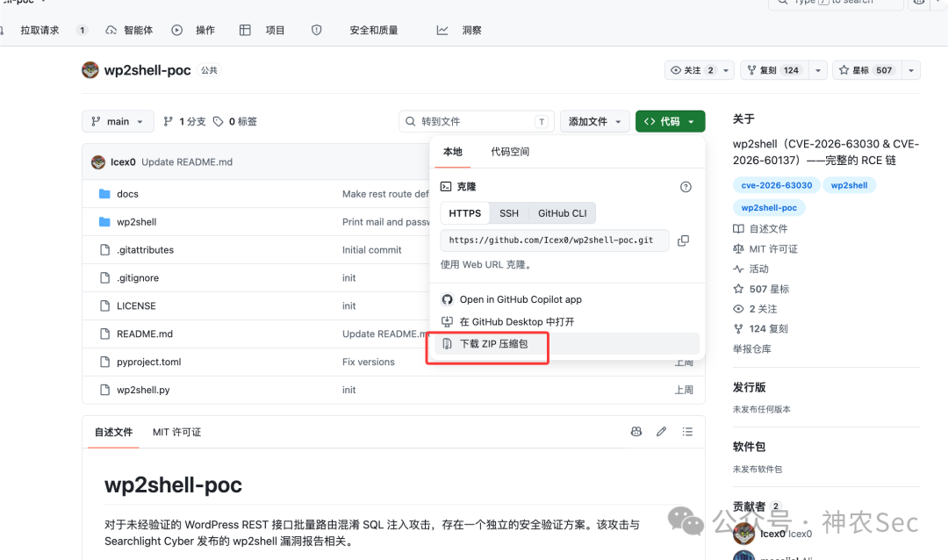Open the LICENSE file
The width and height of the screenshot is (948, 560).
point(136,306)
